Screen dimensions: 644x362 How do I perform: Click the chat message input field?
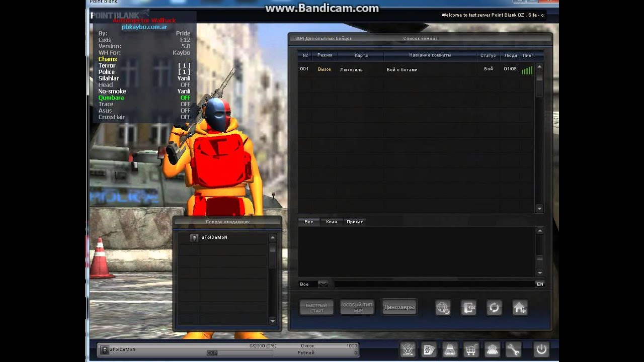pos(434,284)
